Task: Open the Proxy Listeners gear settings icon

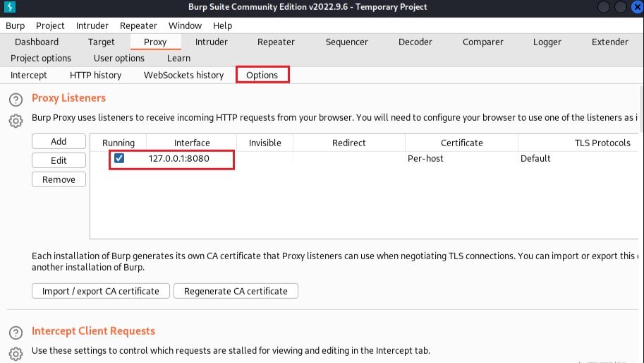Action: point(16,121)
